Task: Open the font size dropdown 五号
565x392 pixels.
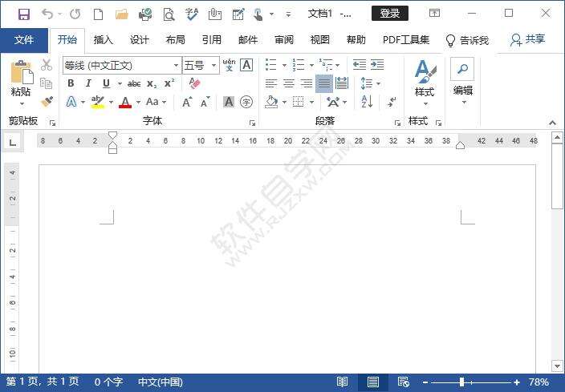Action: 213,66
